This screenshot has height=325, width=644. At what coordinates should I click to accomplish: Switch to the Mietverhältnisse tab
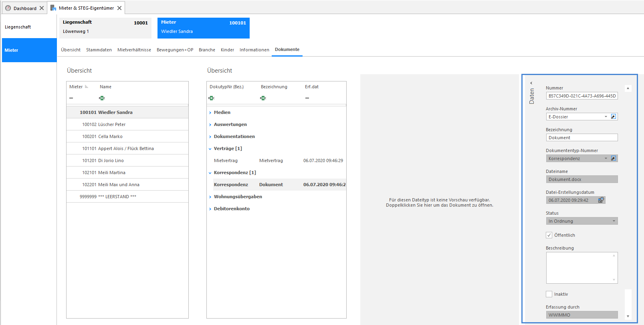coord(134,50)
